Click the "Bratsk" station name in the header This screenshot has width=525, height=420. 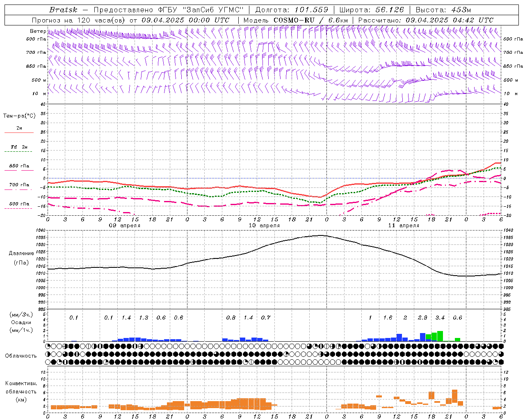(x=63, y=10)
